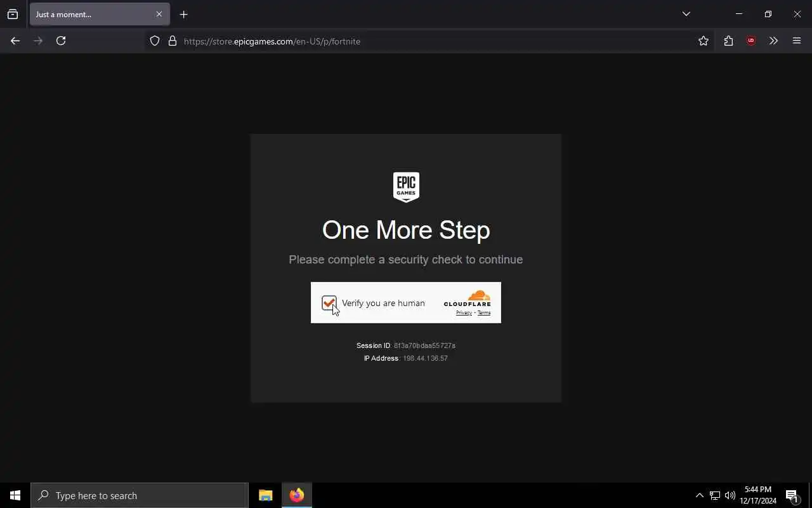Open the Windows Start menu
Viewport: 812px width, 508px height.
(15, 495)
